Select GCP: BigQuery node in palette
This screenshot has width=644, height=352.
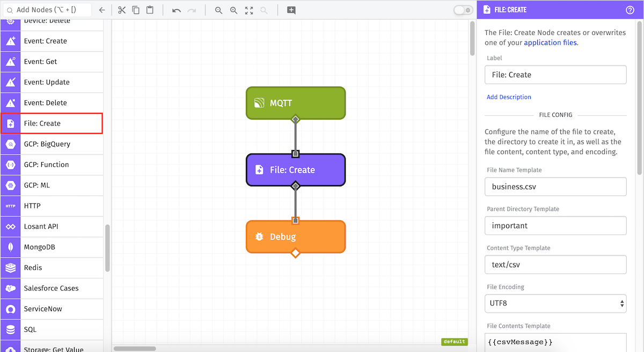tap(52, 144)
